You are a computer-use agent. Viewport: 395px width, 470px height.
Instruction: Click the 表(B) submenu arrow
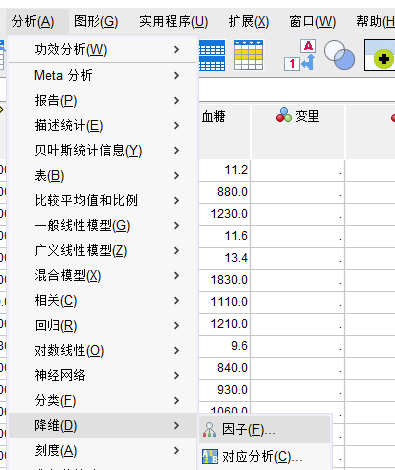177,176
